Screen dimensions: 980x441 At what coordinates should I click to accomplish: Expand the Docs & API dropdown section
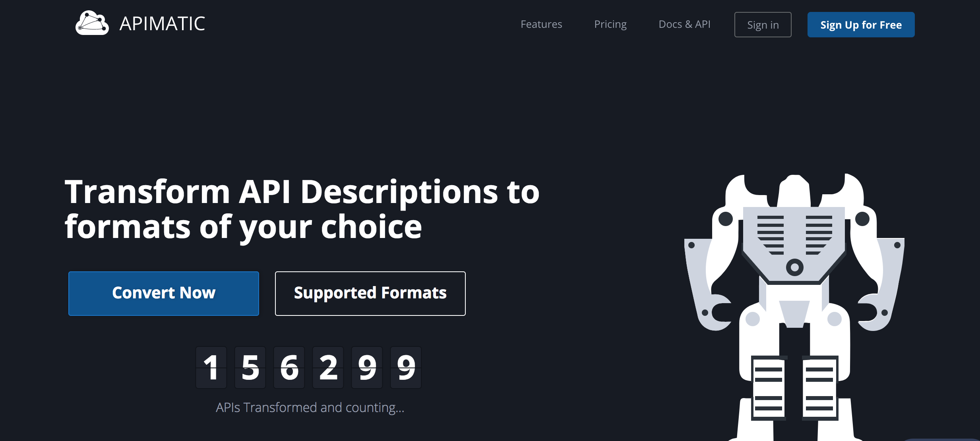coord(686,24)
